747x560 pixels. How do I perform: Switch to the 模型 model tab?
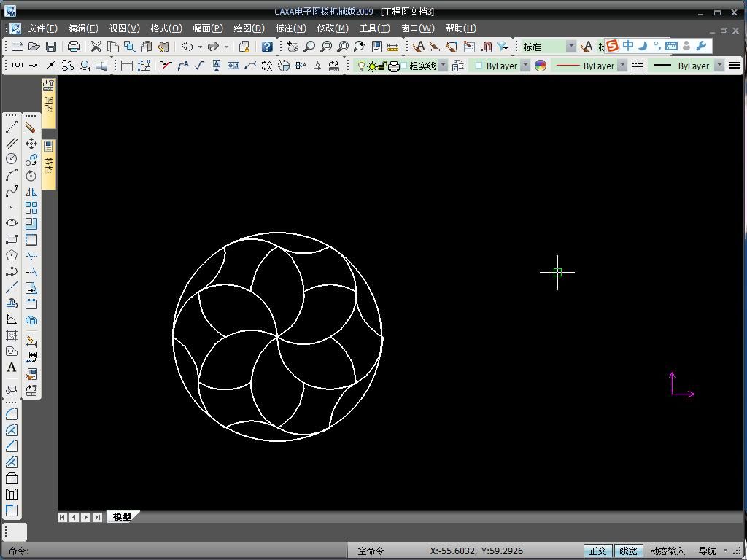122,517
